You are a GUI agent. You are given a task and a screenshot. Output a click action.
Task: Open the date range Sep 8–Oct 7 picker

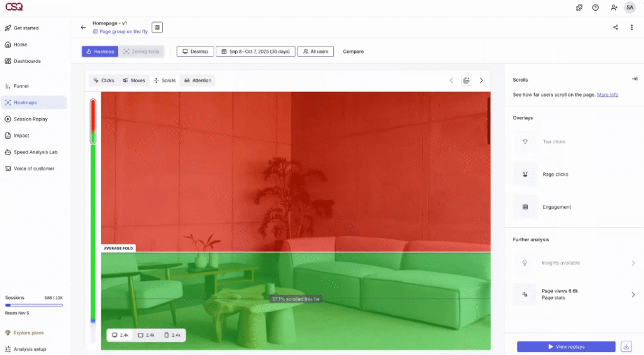click(255, 52)
